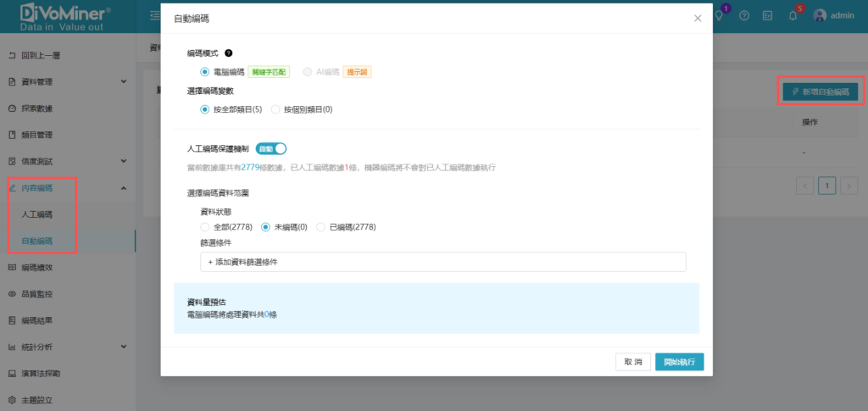Click the help question mark beside 編碼模式

coord(229,53)
